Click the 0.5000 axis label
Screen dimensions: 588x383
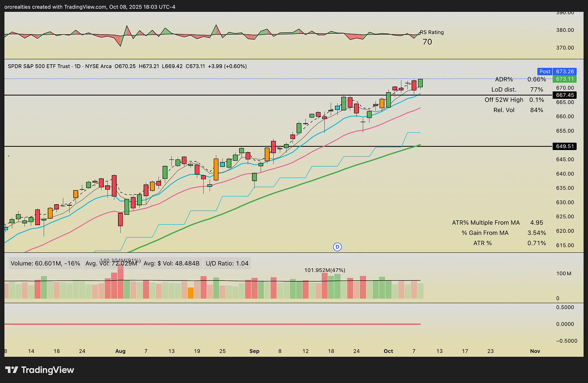coord(565,307)
